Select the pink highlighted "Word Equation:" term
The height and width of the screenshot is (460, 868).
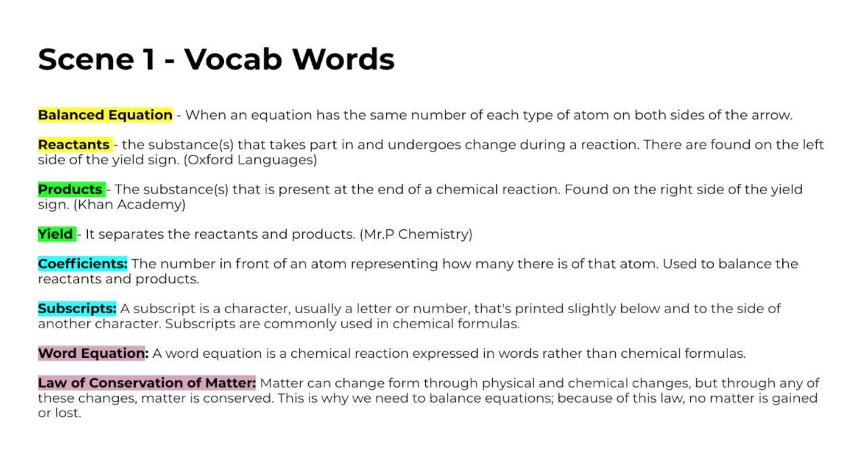coord(93,353)
